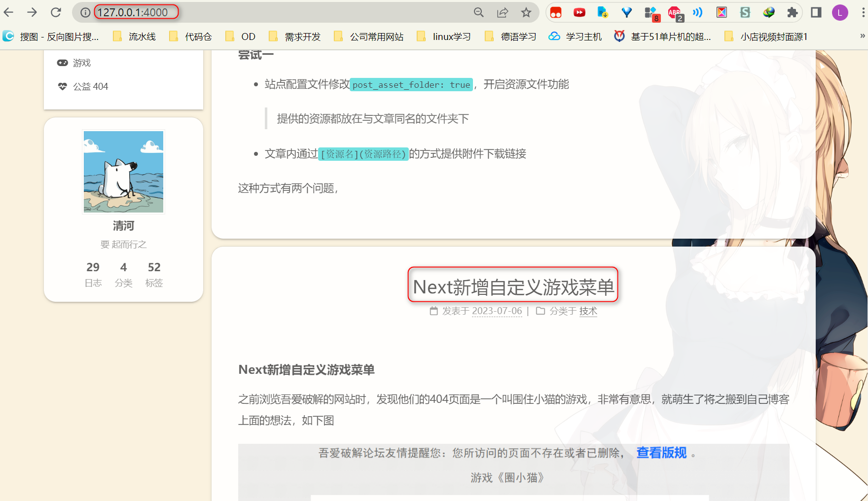Click the quote 提供的资源都放在与文章同名的文件夹下
Image resolution: width=868 pixels, height=501 pixels.
pos(373,119)
